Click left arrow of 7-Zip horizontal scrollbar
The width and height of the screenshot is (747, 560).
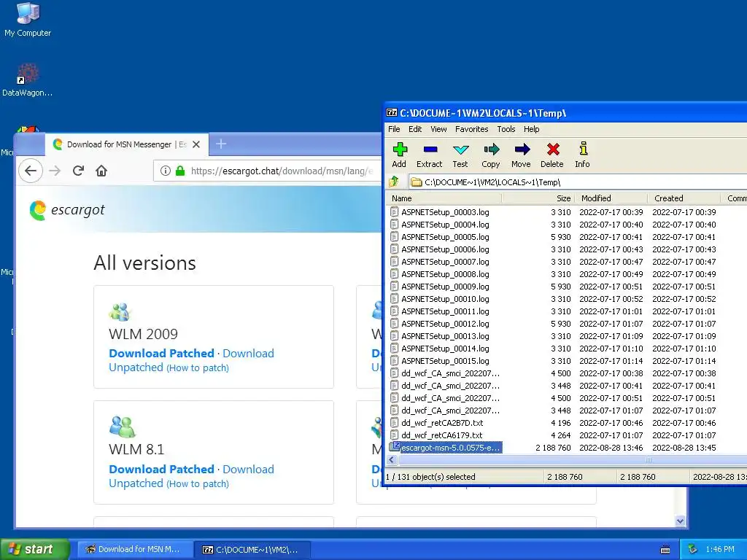pos(392,459)
